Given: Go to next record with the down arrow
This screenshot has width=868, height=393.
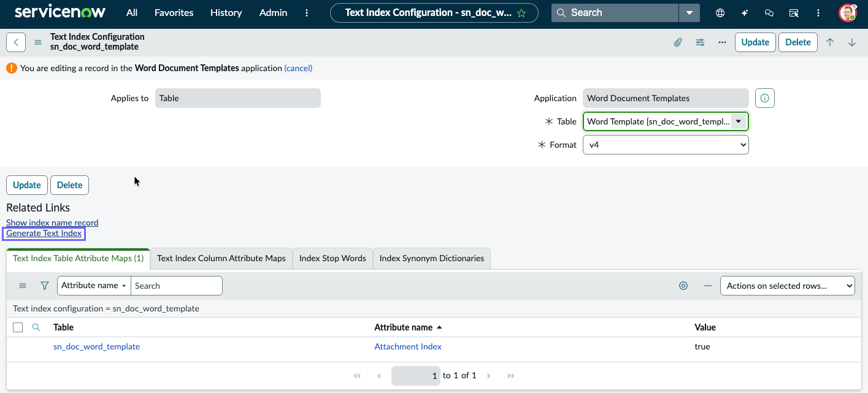Looking at the screenshot, I should click(852, 42).
